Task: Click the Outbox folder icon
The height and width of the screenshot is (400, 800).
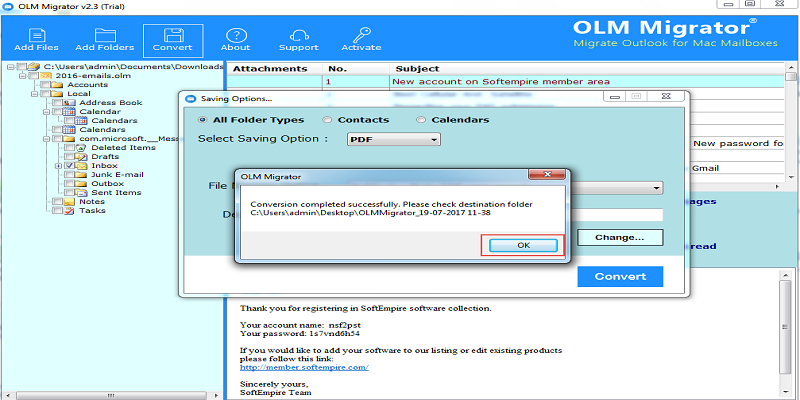Action: [x=82, y=184]
